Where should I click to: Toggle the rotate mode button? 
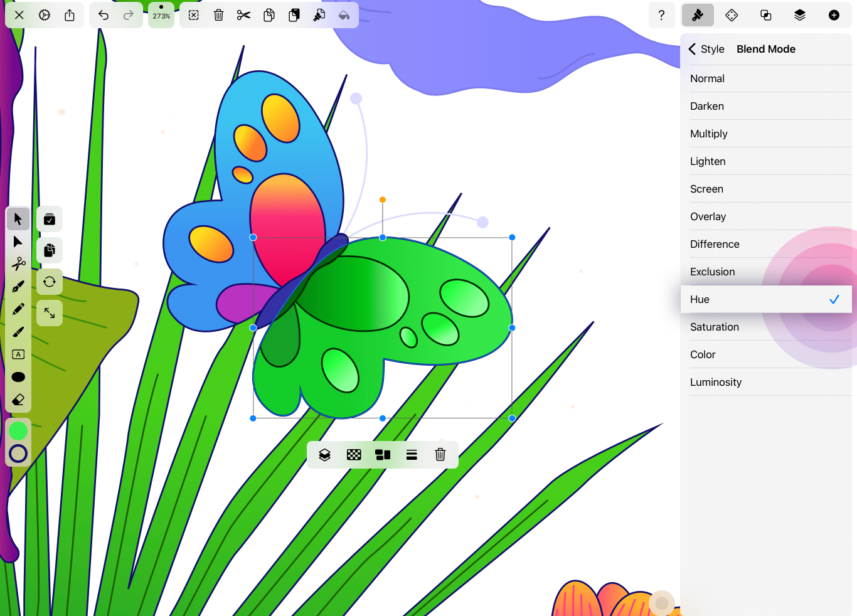click(50, 282)
